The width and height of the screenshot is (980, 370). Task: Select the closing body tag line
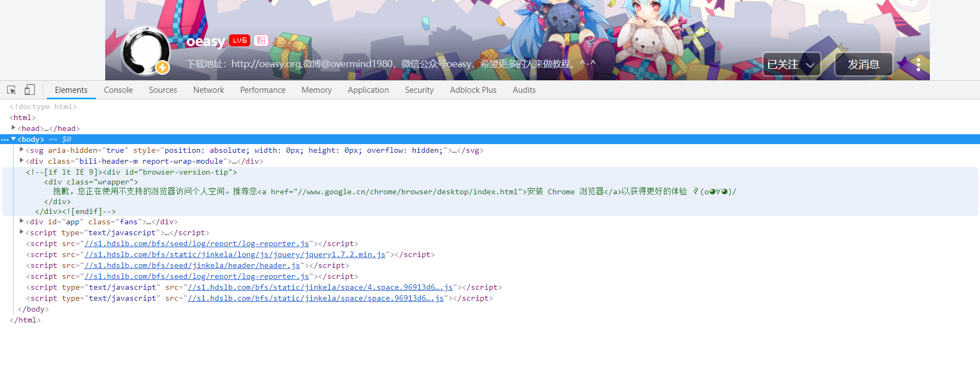click(x=33, y=309)
